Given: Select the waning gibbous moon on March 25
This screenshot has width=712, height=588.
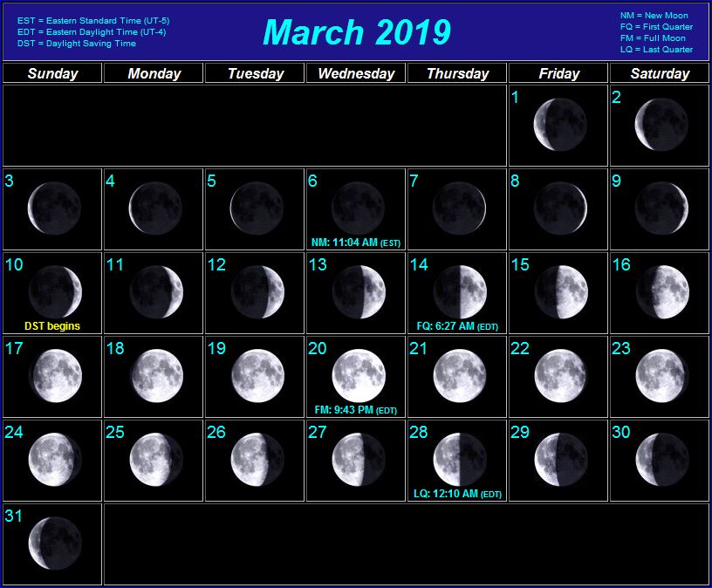Looking at the screenshot, I should pyautogui.click(x=156, y=459).
